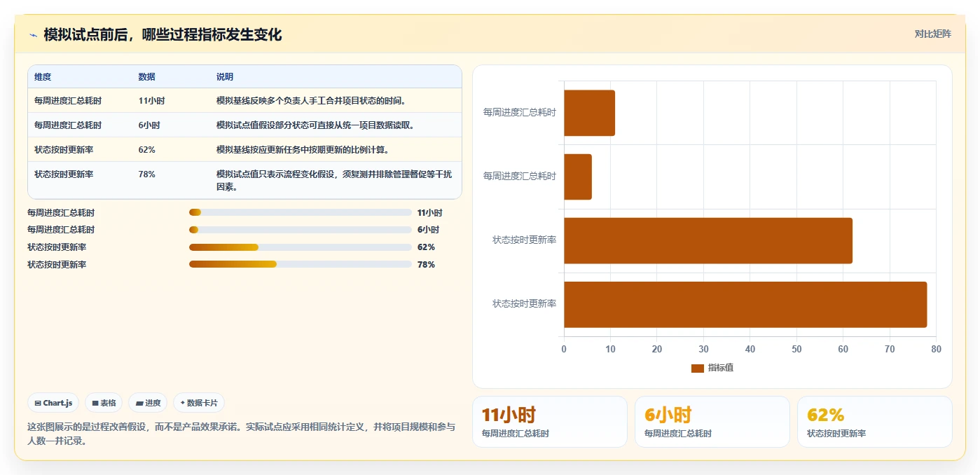Click the progress bar labeled 62%
This screenshot has width=980, height=475.
(301, 247)
